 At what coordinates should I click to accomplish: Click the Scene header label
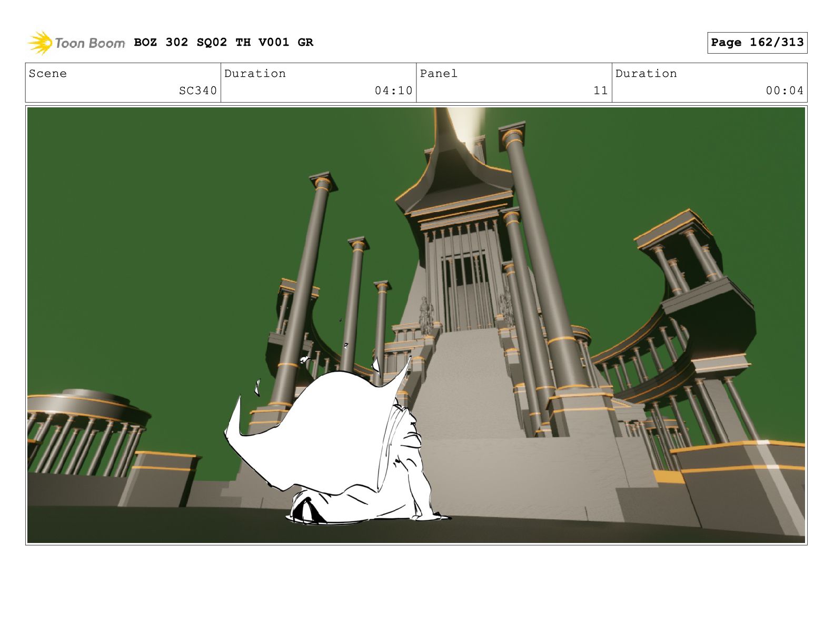pos(48,74)
